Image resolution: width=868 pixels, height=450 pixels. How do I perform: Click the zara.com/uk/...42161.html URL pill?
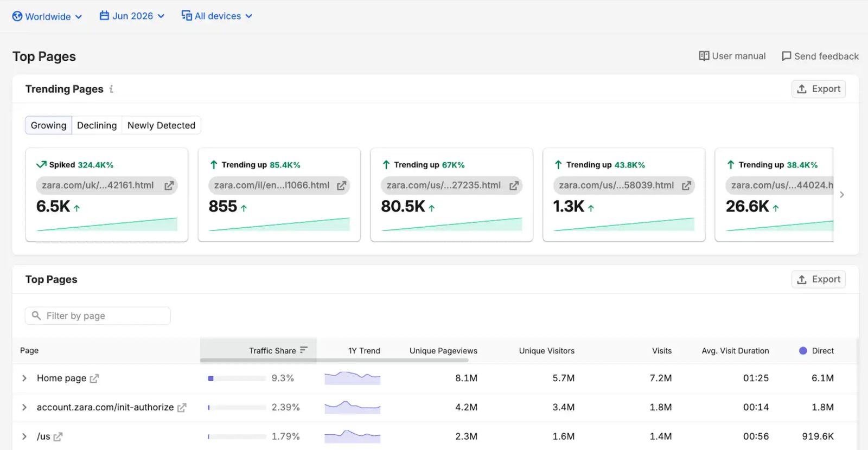pos(106,185)
